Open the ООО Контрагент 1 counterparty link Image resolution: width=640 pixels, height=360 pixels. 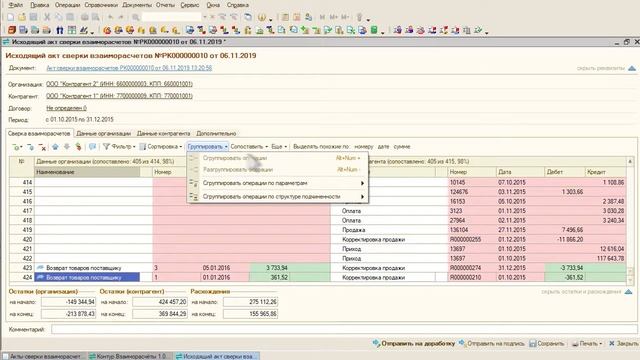(x=119, y=96)
